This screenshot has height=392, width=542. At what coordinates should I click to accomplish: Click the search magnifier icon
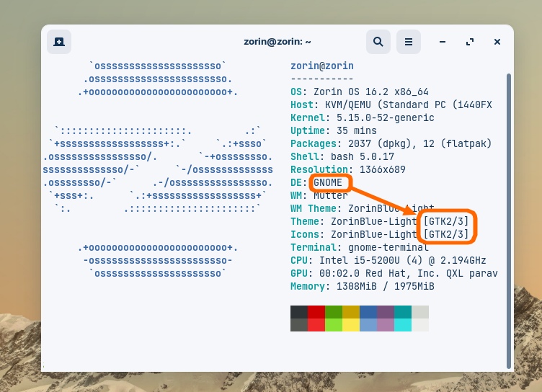coord(377,42)
